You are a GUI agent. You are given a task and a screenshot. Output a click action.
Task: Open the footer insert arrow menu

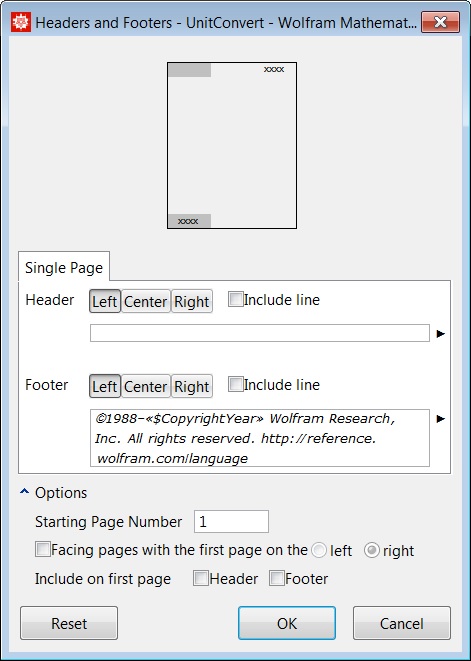441,419
